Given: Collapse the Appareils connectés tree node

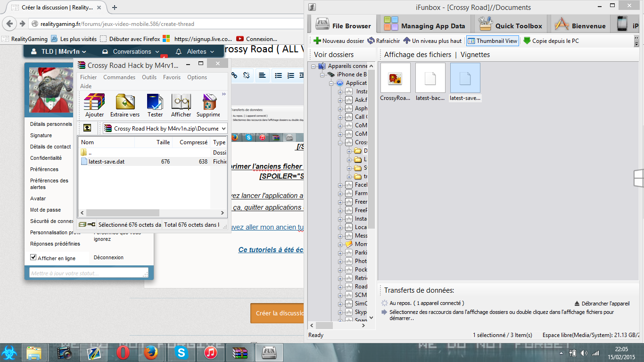Looking at the screenshot, I should 314,66.
